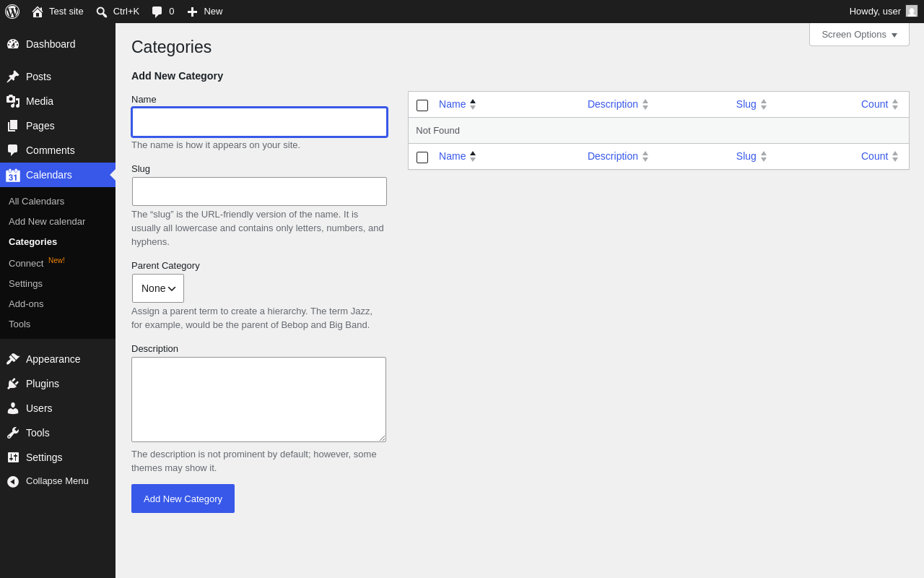Click sort arrows beside top Description header

pos(645,104)
